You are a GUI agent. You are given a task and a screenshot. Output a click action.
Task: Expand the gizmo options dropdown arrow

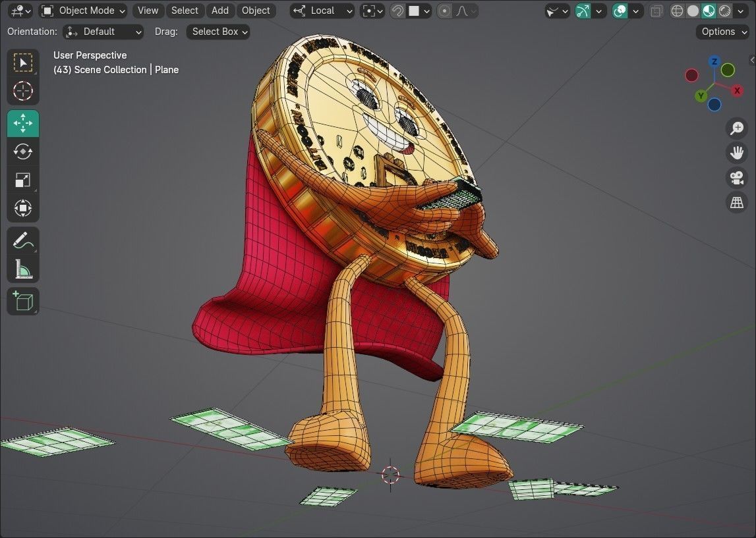[x=599, y=11]
